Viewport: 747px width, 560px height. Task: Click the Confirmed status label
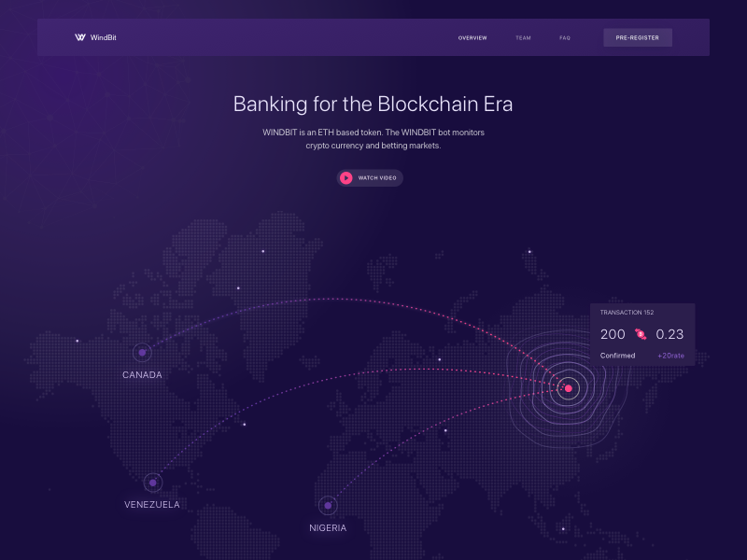click(617, 356)
